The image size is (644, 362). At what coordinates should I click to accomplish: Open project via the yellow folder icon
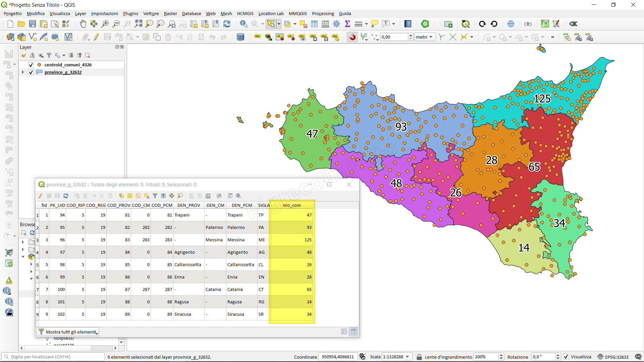pyautogui.click(x=21, y=24)
